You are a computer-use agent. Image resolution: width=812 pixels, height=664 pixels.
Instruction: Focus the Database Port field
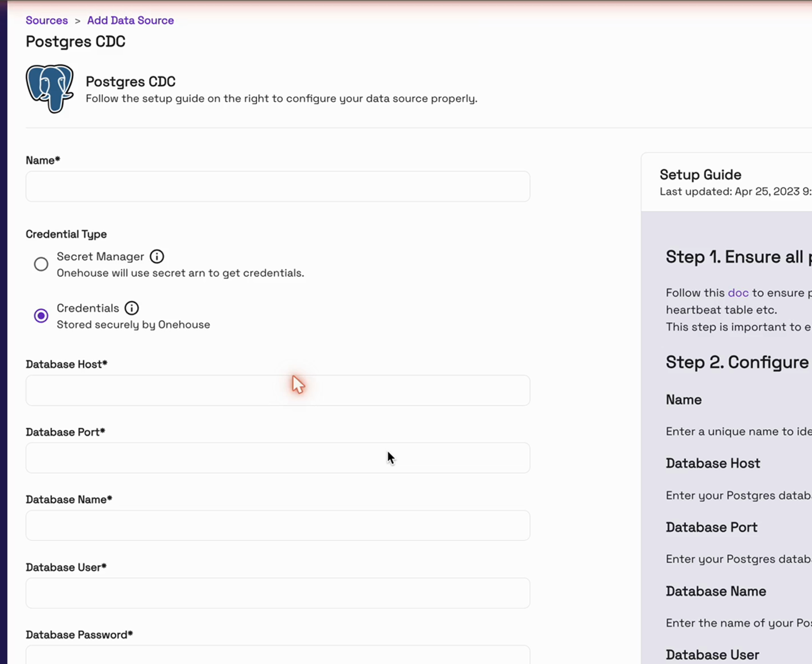278,458
